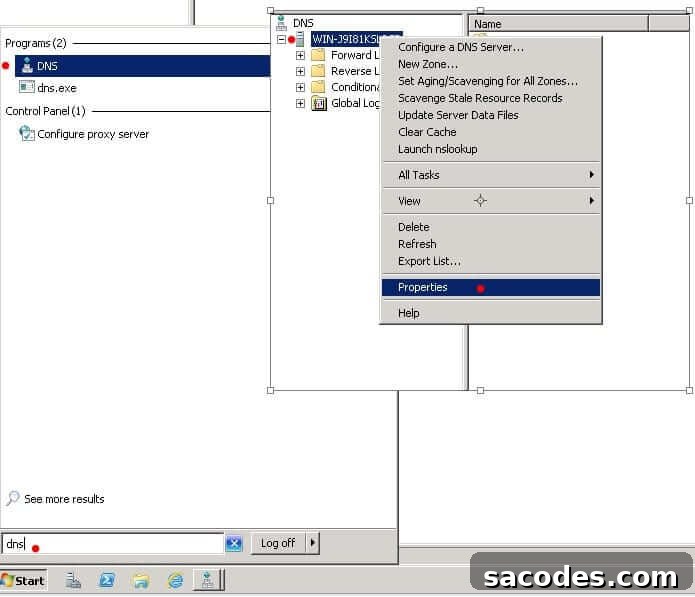Click the Name column header
The width and height of the screenshot is (695, 597).
pyautogui.click(x=558, y=24)
